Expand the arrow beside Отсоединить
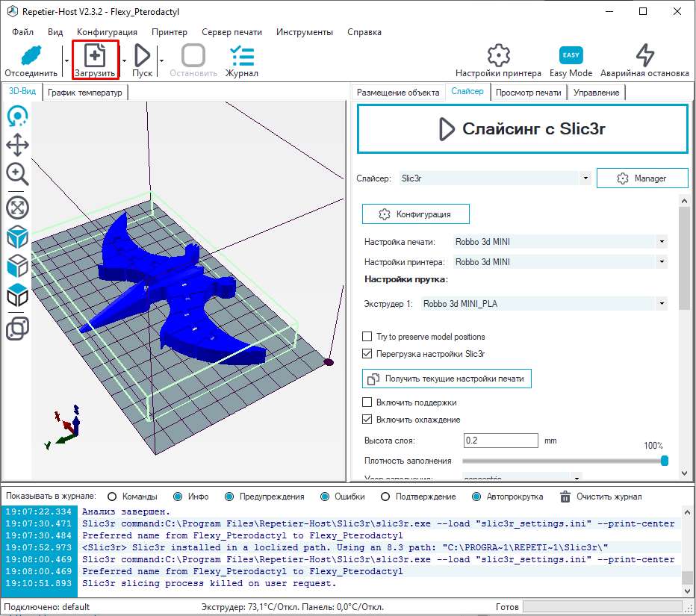The image size is (696, 616). [66, 60]
